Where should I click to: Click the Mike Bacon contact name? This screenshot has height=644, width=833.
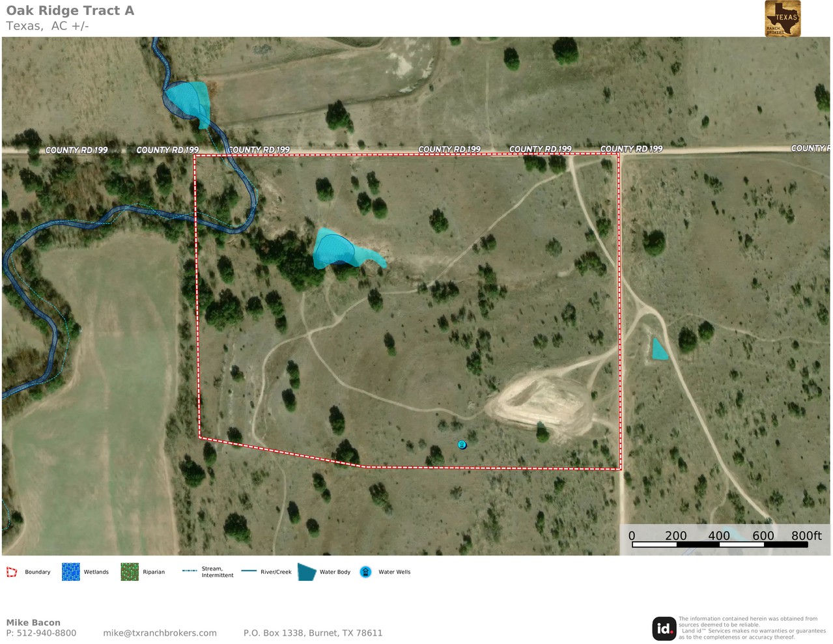tap(33, 623)
